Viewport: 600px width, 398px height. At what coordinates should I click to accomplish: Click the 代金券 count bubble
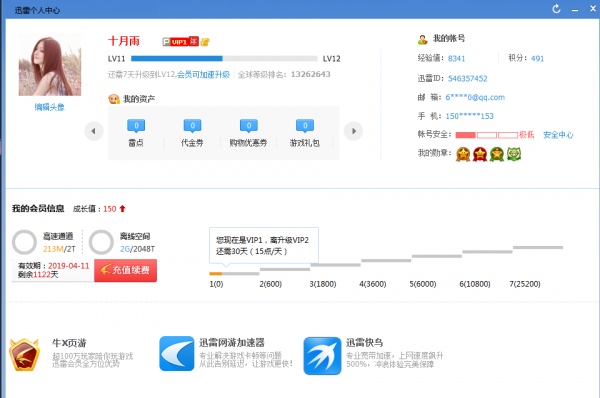pyautogui.click(x=192, y=126)
